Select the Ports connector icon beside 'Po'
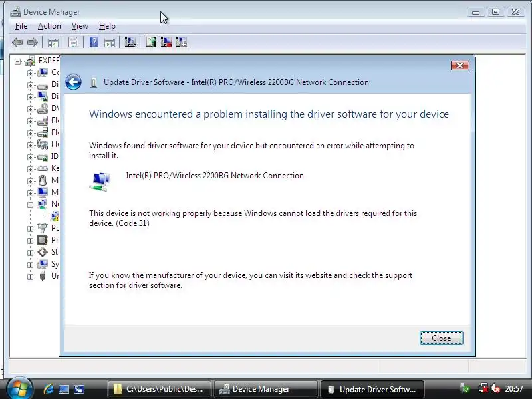The height and width of the screenshot is (399, 532). pyautogui.click(x=43, y=227)
